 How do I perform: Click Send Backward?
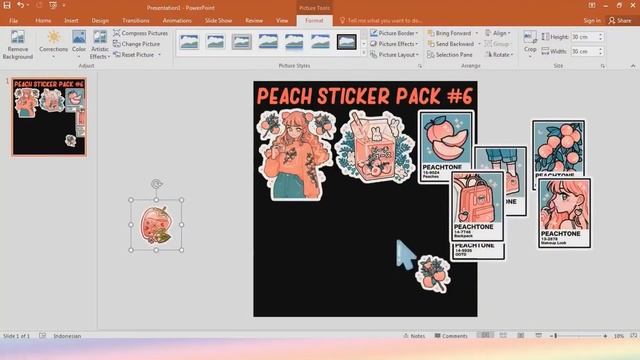point(451,44)
